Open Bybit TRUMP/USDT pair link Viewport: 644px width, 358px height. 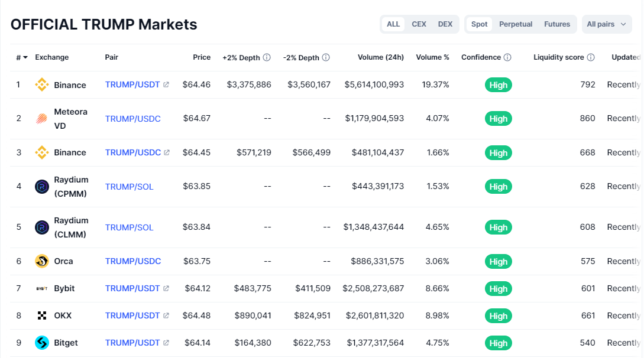132,288
